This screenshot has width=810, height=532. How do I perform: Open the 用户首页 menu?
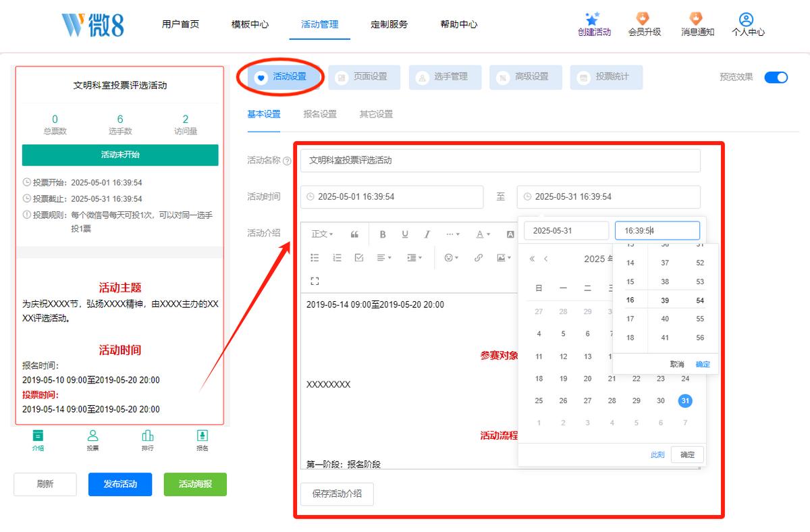coord(180,24)
